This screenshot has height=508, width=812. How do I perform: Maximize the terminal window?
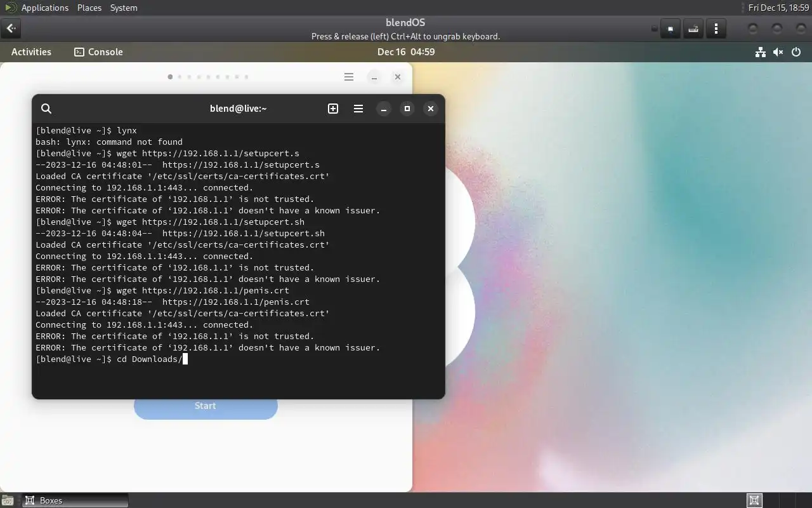pos(407,109)
